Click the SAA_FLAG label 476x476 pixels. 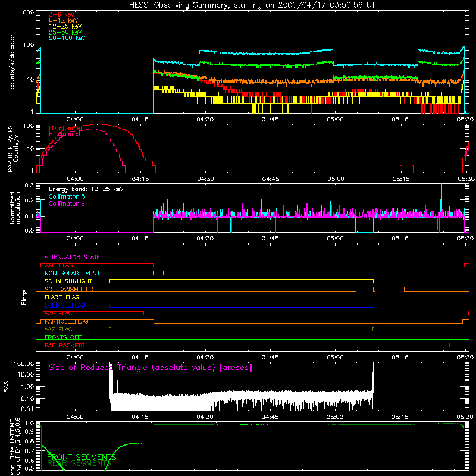(x=58, y=314)
